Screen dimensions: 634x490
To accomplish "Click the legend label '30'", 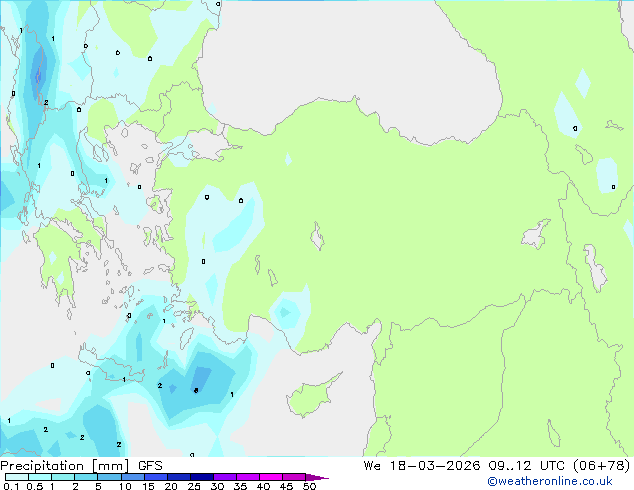I will pos(217,486).
